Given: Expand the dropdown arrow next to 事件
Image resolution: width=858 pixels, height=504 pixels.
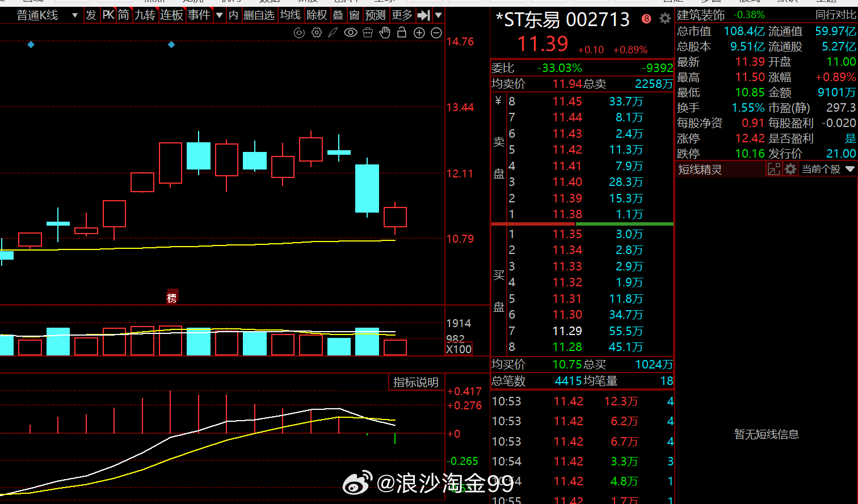Looking at the screenshot, I should (x=219, y=15).
